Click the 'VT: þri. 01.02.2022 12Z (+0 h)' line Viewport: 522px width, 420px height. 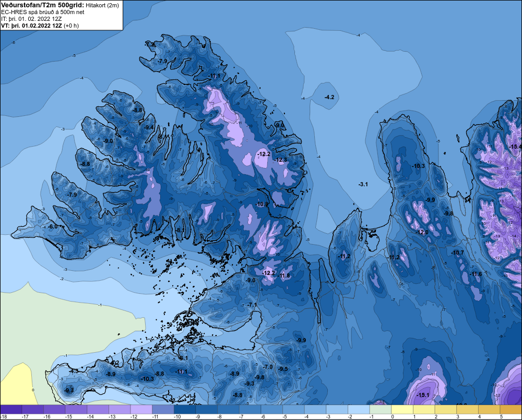(x=40, y=25)
